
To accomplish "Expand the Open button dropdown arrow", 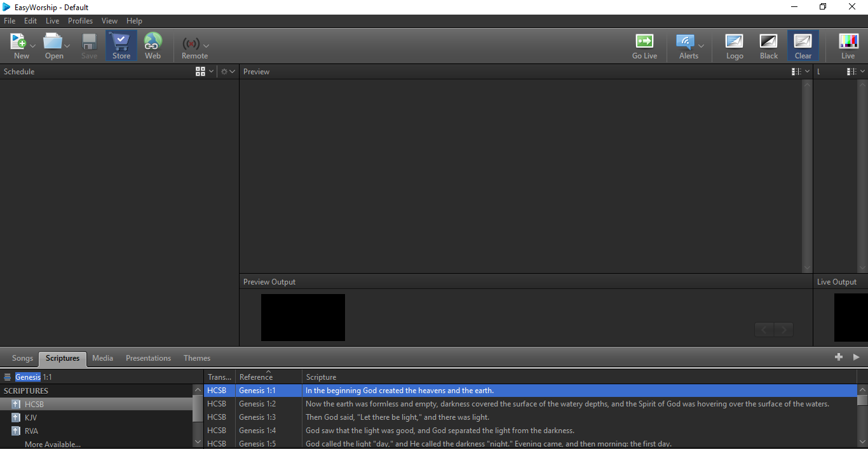I will coord(67,46).
